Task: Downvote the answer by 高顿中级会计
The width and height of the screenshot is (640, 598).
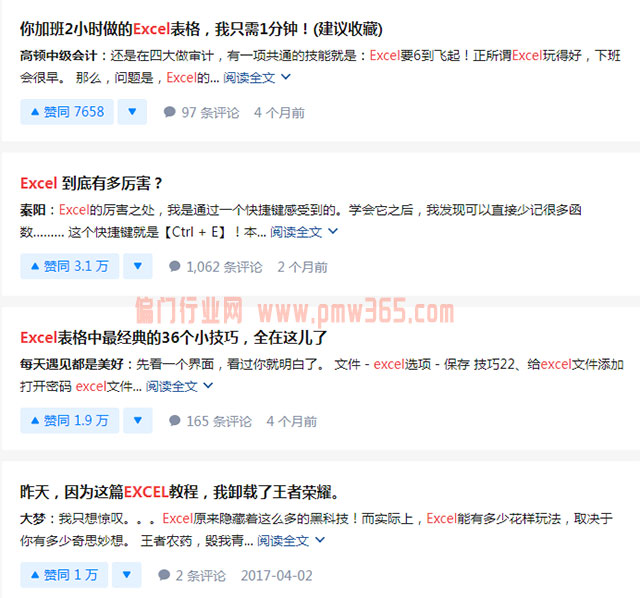Action: (x=132, y=111)
